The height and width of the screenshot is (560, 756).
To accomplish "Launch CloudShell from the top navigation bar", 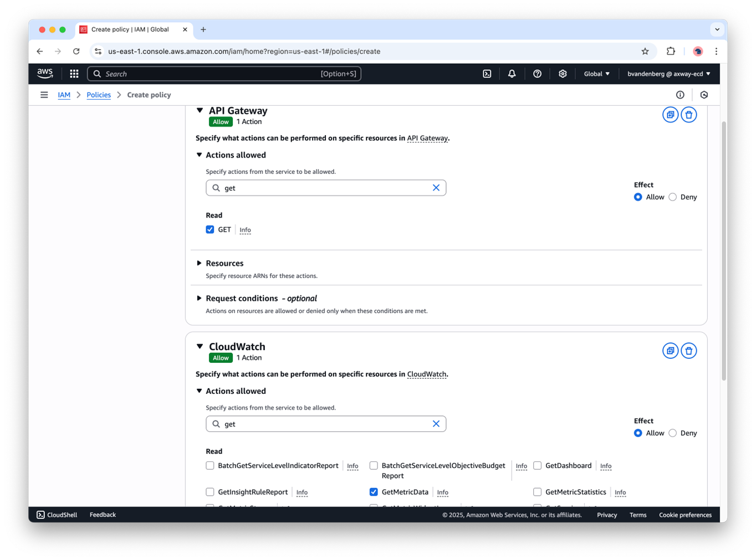I will [487, 74].
